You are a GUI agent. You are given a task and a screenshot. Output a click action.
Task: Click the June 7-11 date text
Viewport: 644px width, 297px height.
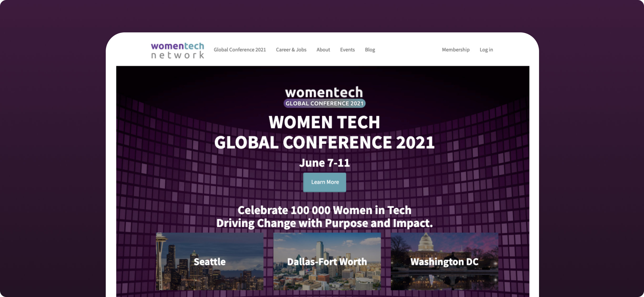(324, 163)
